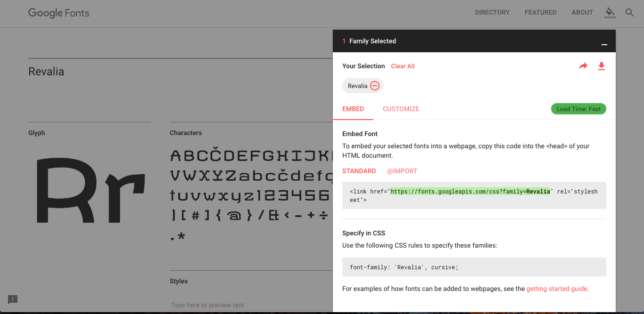Click the feedback icon at bottom left
The width and height of the screenshot is (644, 314).
pyautogui.click(x=13, y=299)
